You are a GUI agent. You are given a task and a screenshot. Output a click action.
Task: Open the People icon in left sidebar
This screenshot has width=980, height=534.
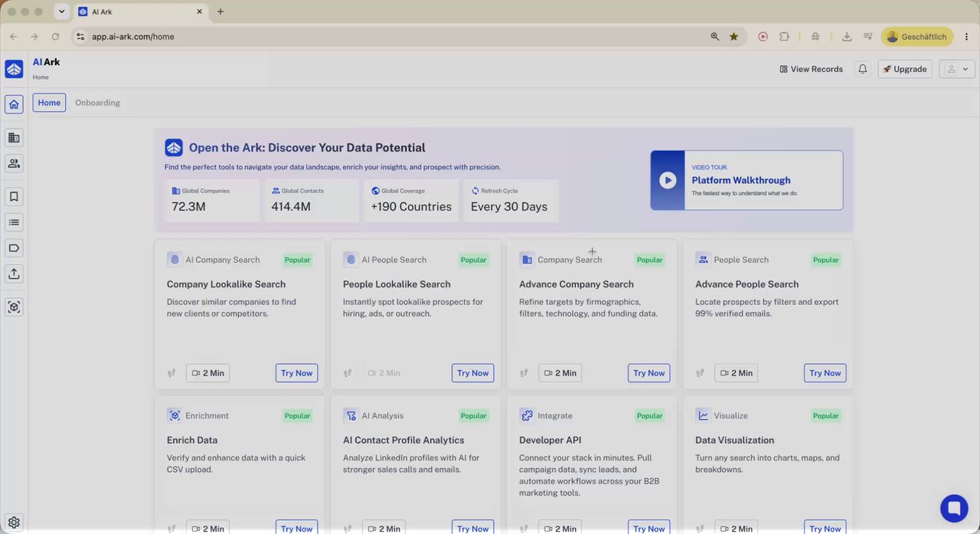(14, 163)
